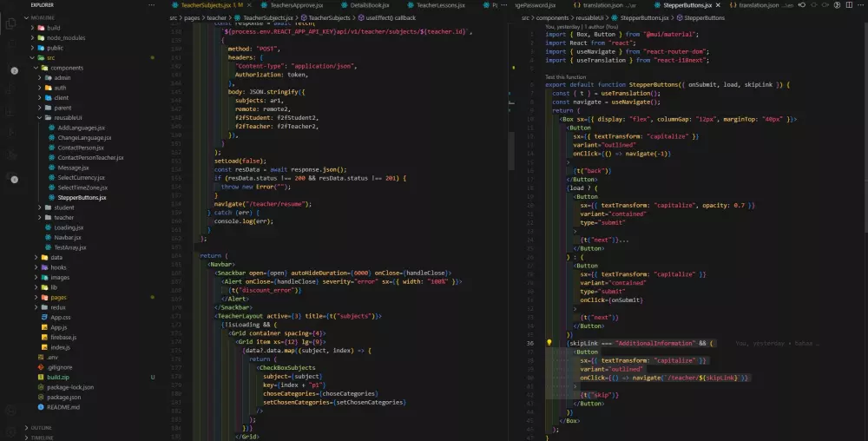Click the CSS icon beside App.css
The width and height of the screenshot is (868, 441).
[44, 317]
